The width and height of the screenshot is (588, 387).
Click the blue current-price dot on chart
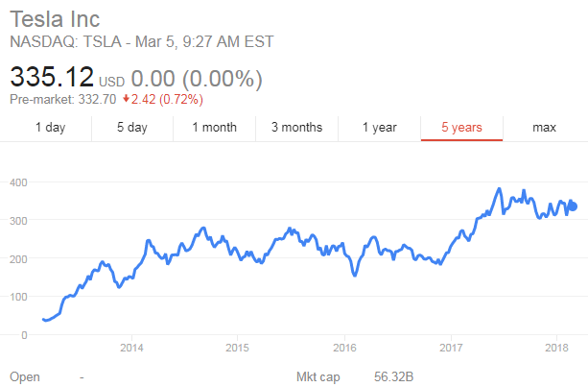(x=573, y=206)
